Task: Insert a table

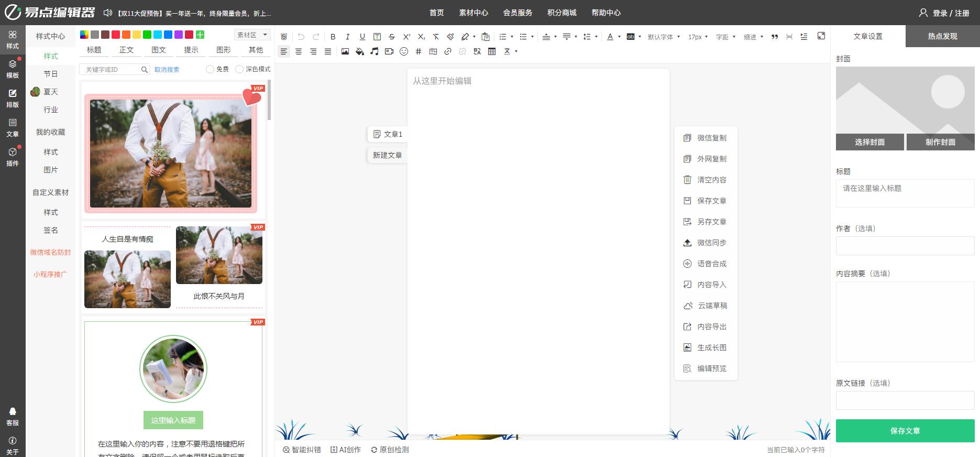Action: [x=492, y=51]
